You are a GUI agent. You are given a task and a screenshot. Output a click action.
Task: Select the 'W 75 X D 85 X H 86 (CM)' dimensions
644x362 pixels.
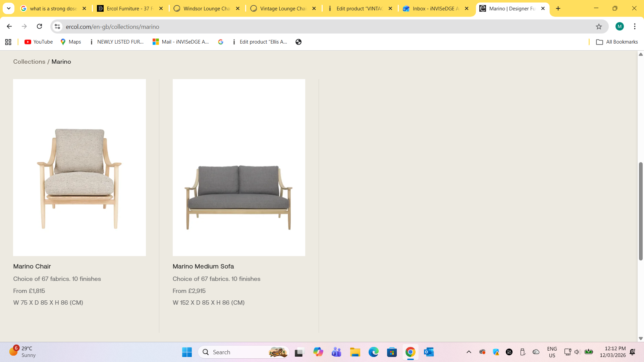point(48,303)
